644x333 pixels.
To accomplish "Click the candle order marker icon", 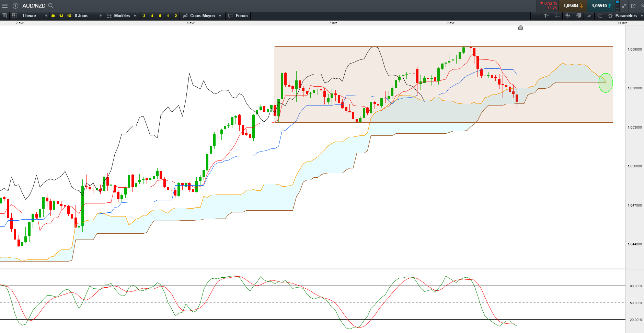I will [x=589, y=16].
